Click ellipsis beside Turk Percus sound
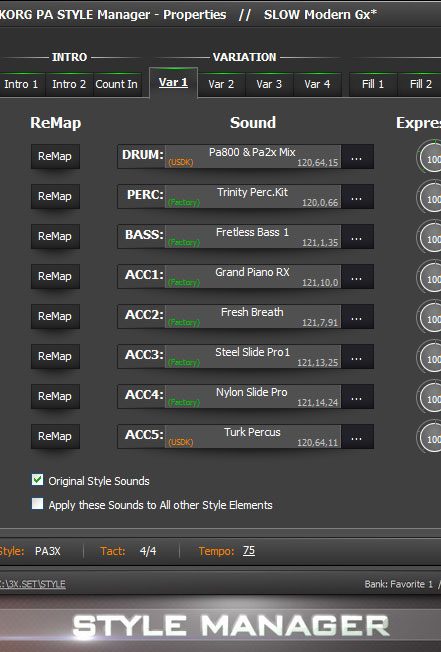441x652 pixels. [357, 436]
